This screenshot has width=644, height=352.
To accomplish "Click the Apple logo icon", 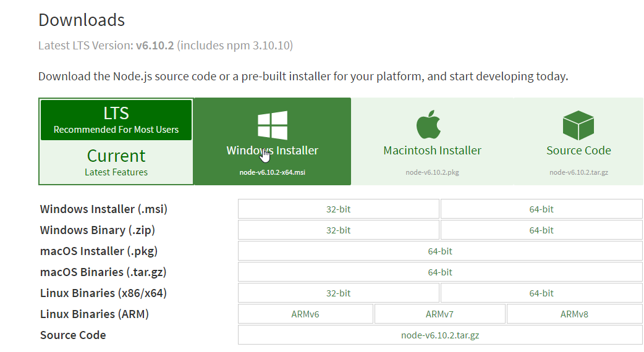I will point(428,125).
